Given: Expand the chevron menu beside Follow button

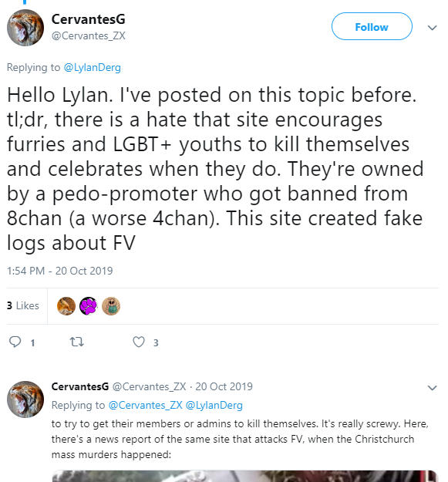Looking at the screenshot, I should (432, 28).
